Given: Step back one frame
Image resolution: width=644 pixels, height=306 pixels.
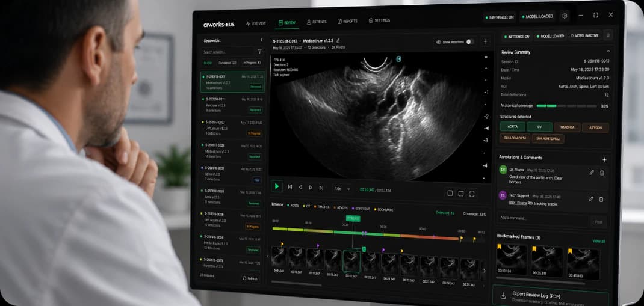Looking at the screenshot, I should pyautogui.click(x=300, y=188).
